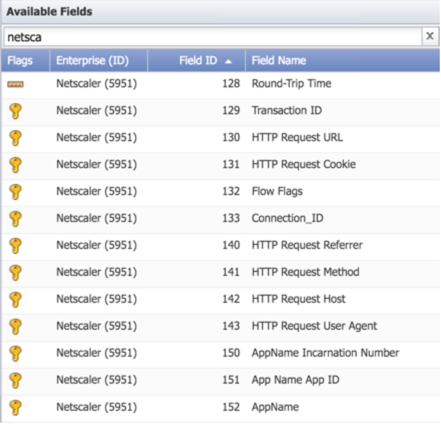Click the ruler flag icon for Round-Trip Time

tap(15, 84)
